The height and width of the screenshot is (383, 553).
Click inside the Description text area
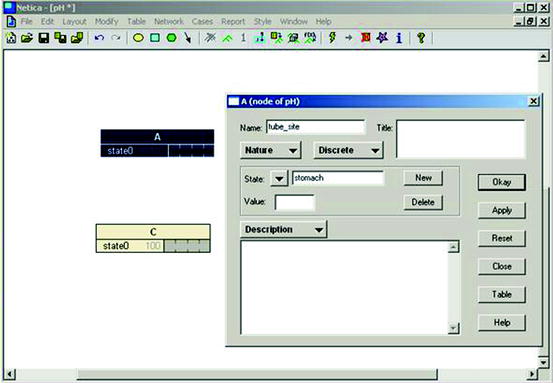pyautogui.click(x=345, y=287)
